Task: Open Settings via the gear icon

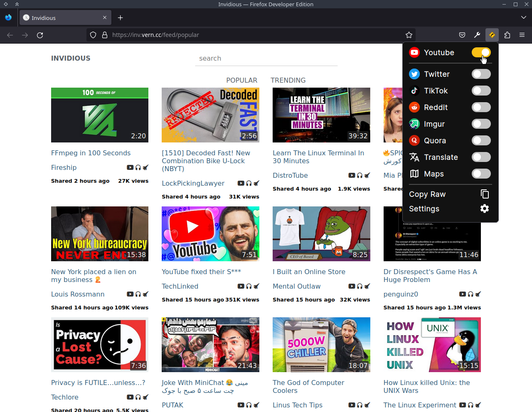Action: [485, 208]
